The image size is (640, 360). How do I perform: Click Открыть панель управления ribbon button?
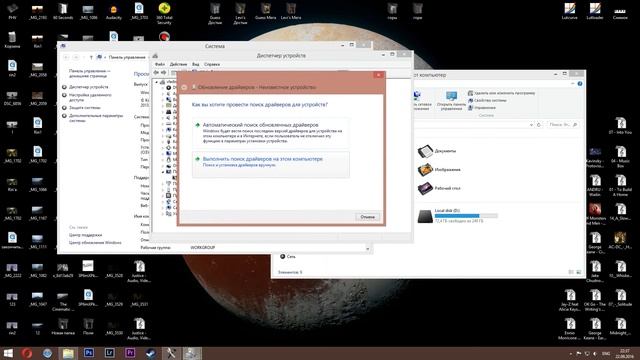tap(451, 100)
